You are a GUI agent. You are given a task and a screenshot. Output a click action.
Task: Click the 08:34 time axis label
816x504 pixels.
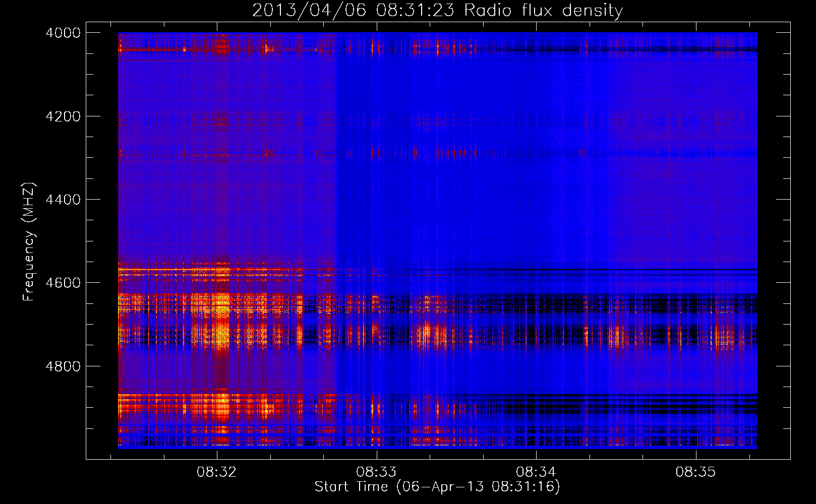click(536, 472)
